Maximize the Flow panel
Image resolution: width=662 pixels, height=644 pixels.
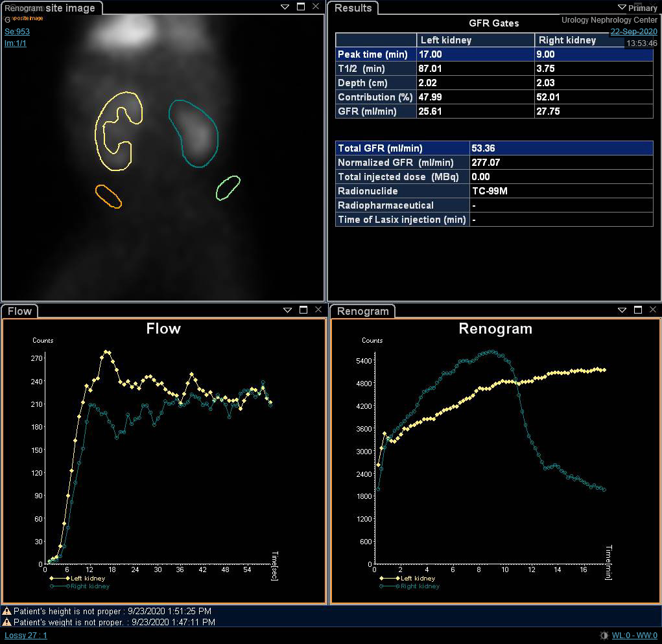303,310
